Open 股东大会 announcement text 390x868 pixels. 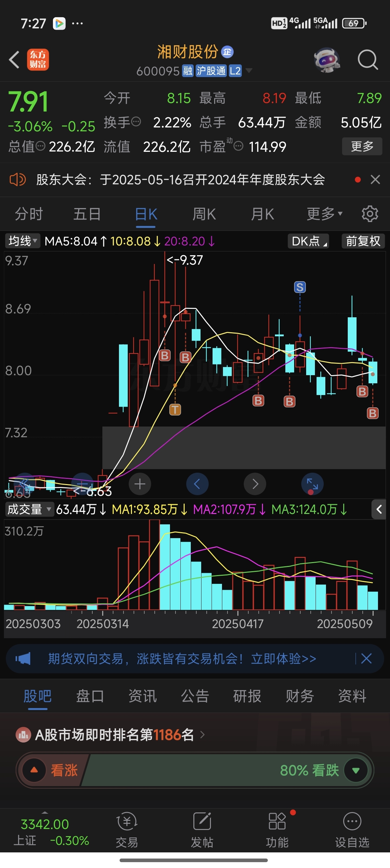(180, 179)
